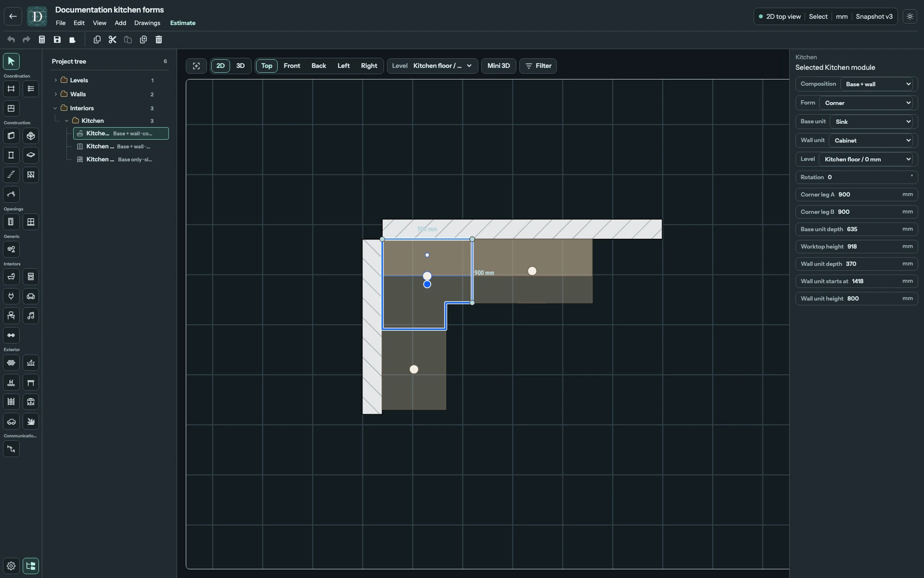Screen dimensions: 924x578
Task: Open the Edit menu
Action: pyautogui.click(x=79, y=23)
